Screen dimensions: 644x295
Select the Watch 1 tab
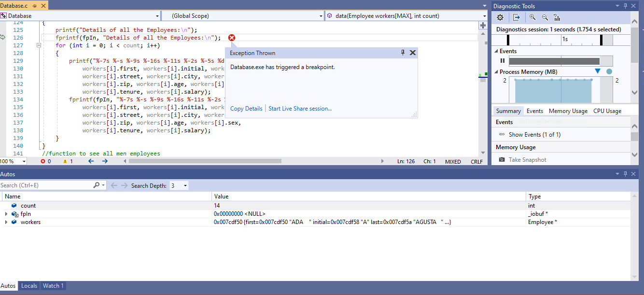tap(53, 286)
